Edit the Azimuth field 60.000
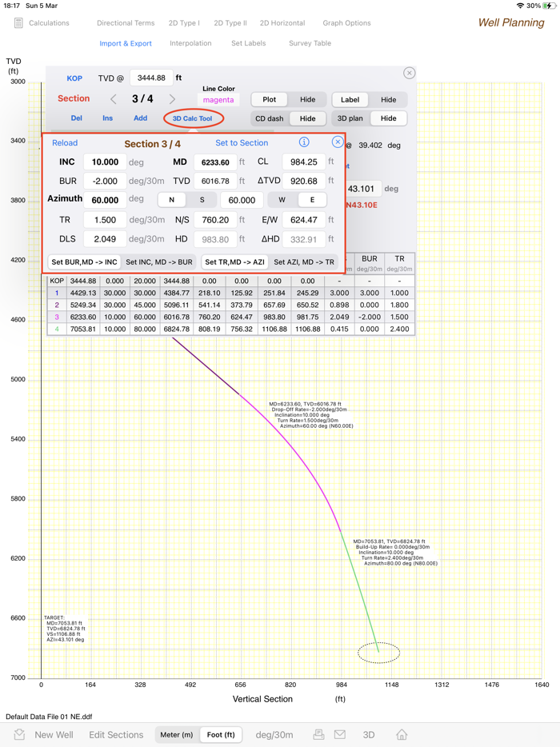The width and height of the screenshot is (560, 747). (x=105, y=200)
